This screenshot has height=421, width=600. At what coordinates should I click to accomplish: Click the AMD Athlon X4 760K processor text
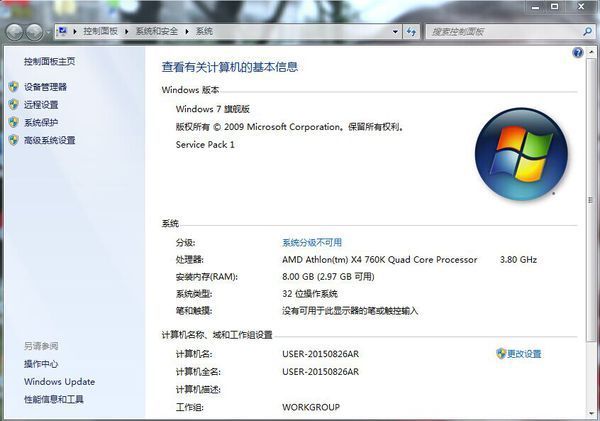tap(380, 259)
